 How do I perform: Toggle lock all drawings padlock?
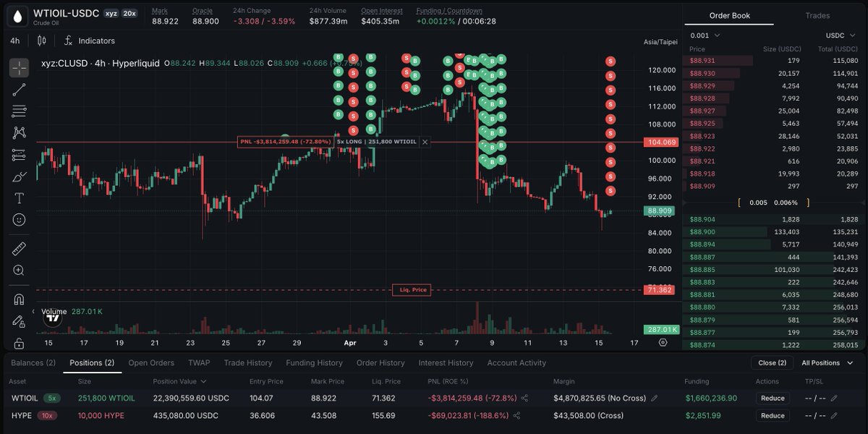19,343
